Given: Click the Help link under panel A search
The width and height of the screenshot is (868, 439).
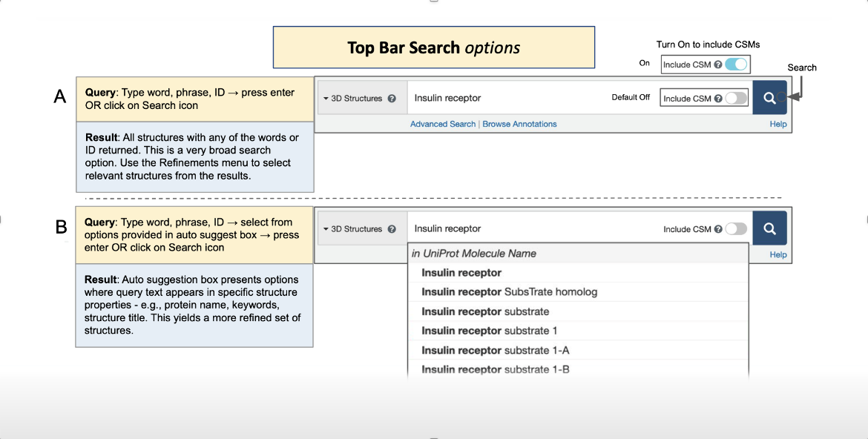Looking at the screenshot, I should pos(777,124).
